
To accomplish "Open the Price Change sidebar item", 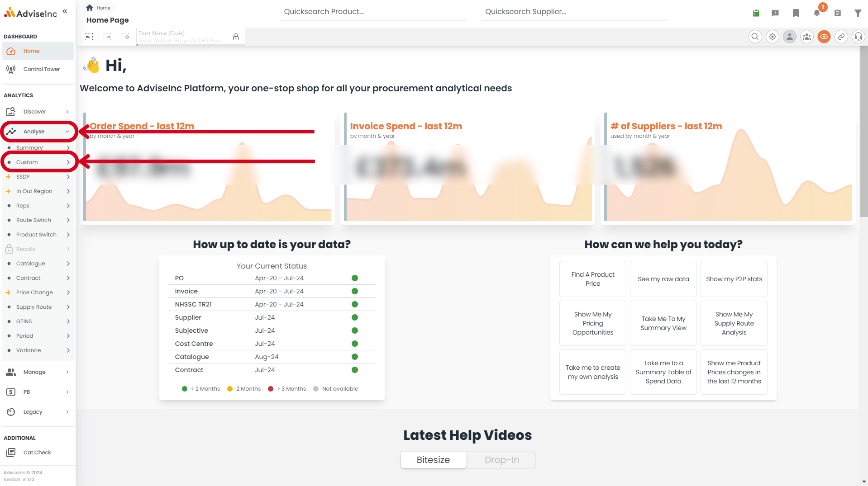I will (x=38, y=293).
